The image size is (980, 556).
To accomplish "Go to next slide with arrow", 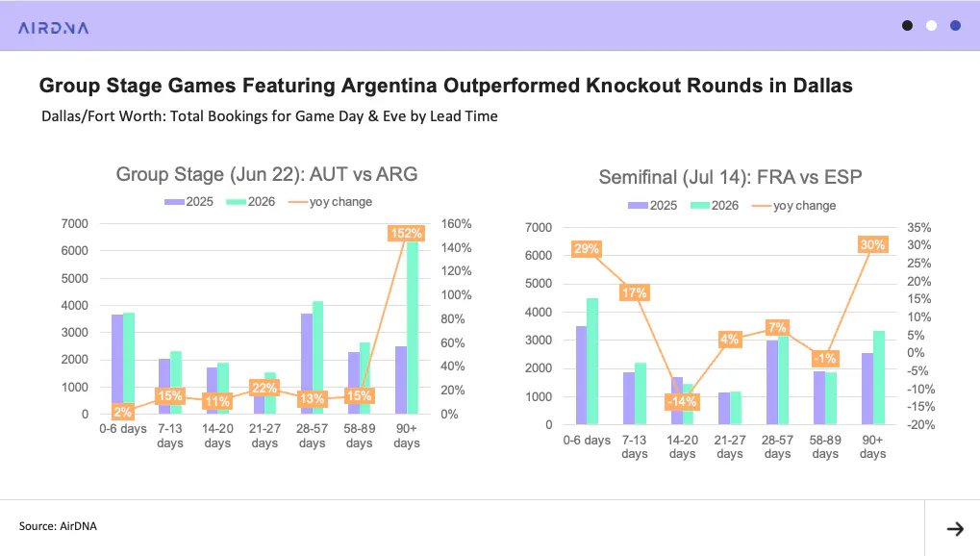I will point(955,529).
